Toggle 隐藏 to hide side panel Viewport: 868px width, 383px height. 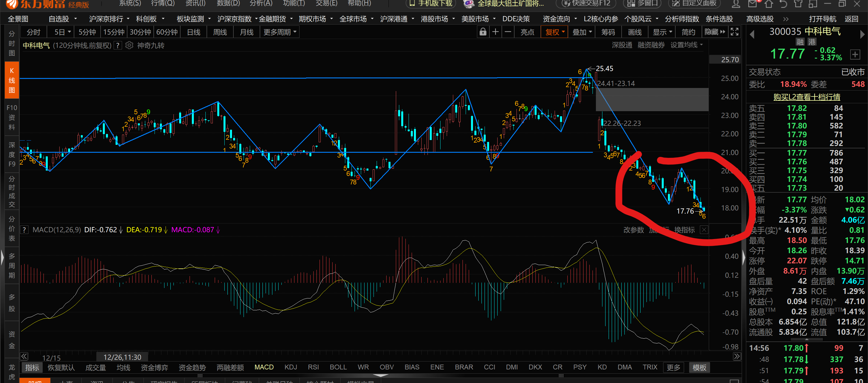[x=714, y=32]
